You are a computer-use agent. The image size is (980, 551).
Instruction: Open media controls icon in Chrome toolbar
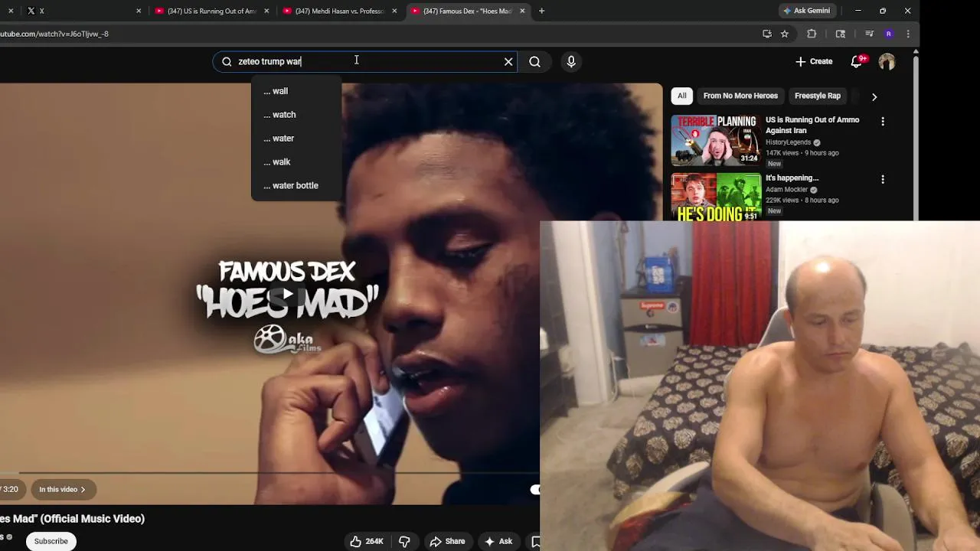[x=869, y=34]
